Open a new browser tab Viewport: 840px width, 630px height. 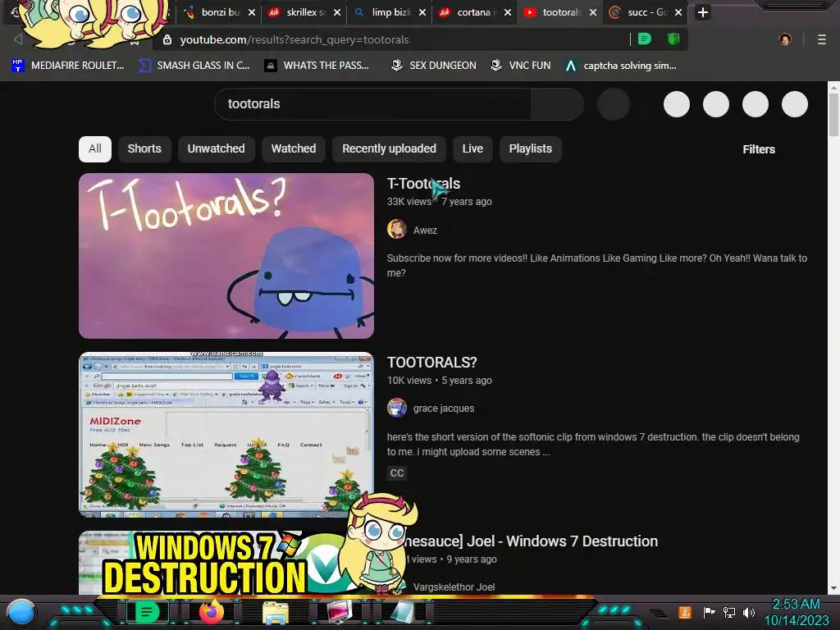(703, 12)
